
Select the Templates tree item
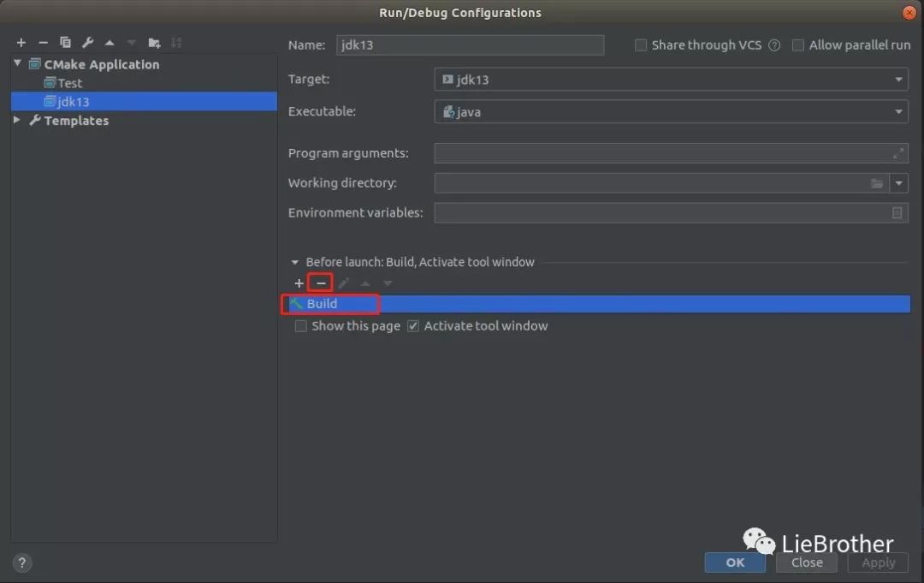[76, 121]
